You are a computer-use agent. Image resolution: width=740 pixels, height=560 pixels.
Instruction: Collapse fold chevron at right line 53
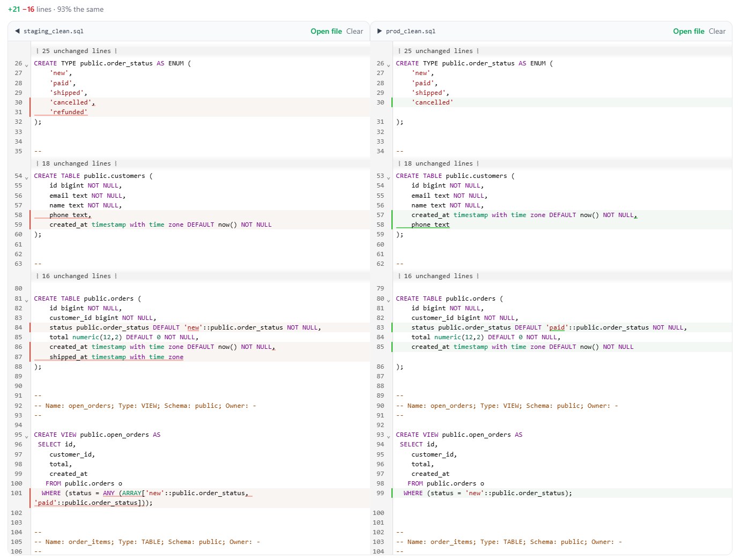click(389, 177)
